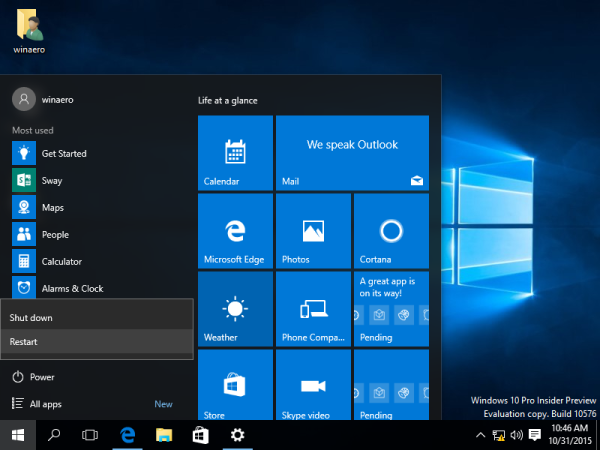Open the Cortana tile
Image resolution: width=600 pixels, height=450 pixels.
(391, 231)
